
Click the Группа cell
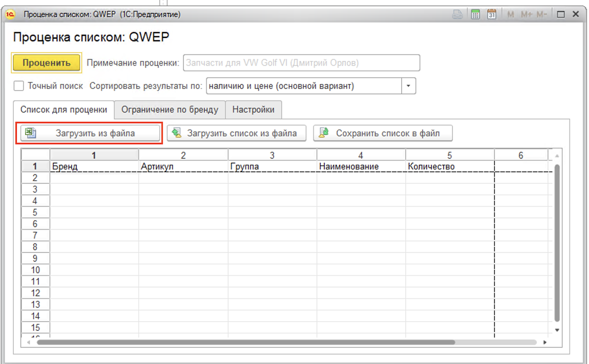pyautogui.click(x=272, y=166)
